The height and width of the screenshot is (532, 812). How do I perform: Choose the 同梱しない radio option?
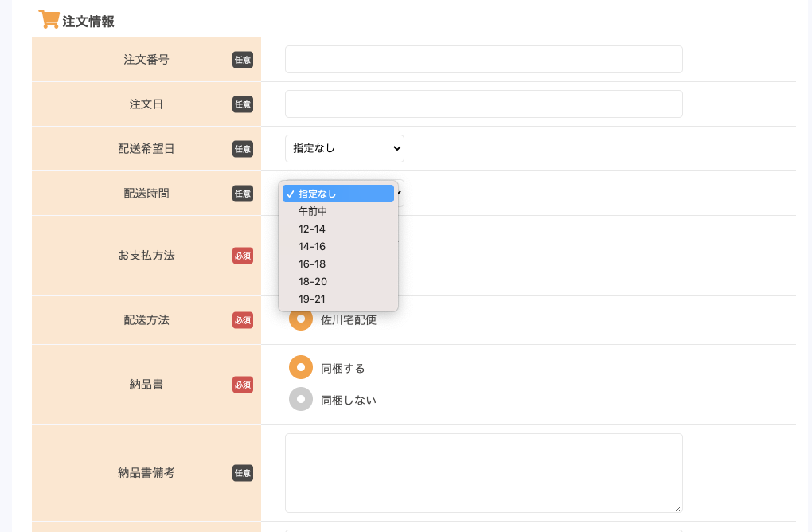[x=301, y=399]
